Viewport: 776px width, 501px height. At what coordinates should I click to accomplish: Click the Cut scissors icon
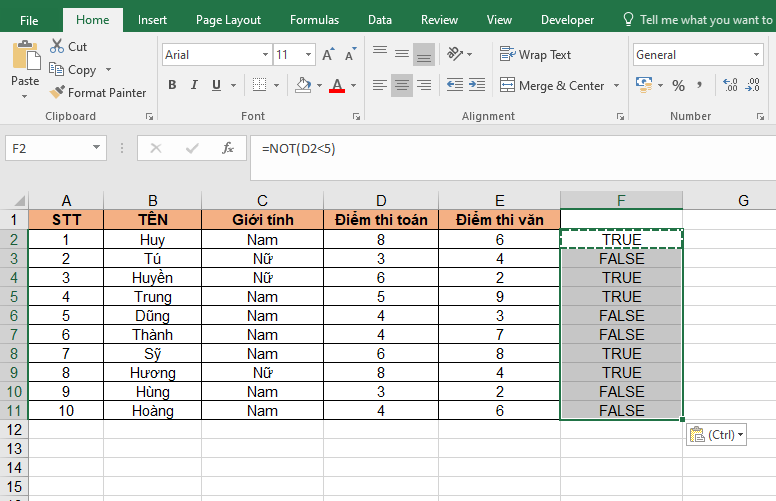[x=56, y=47]
